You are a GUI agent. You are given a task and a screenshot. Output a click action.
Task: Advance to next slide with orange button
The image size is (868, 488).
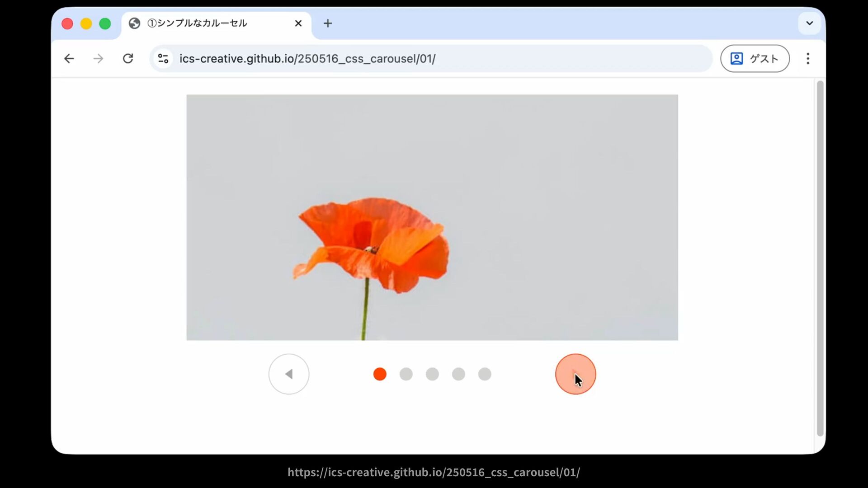coord(576,374)
